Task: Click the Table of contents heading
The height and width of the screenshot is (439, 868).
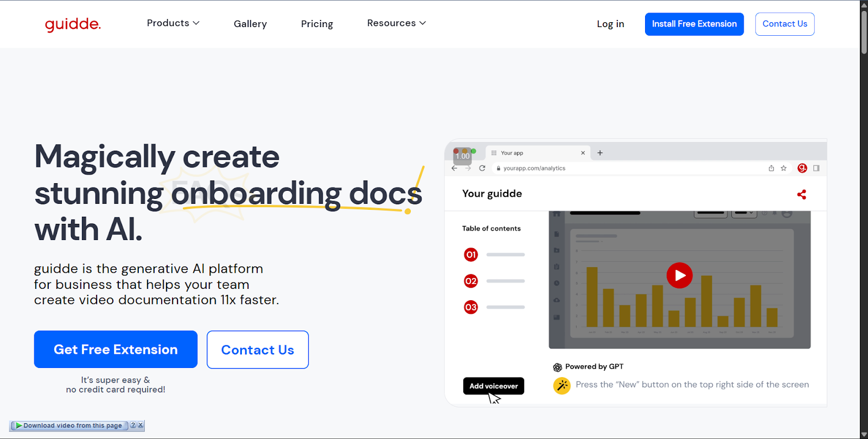Action: click(x=492, y=229)
